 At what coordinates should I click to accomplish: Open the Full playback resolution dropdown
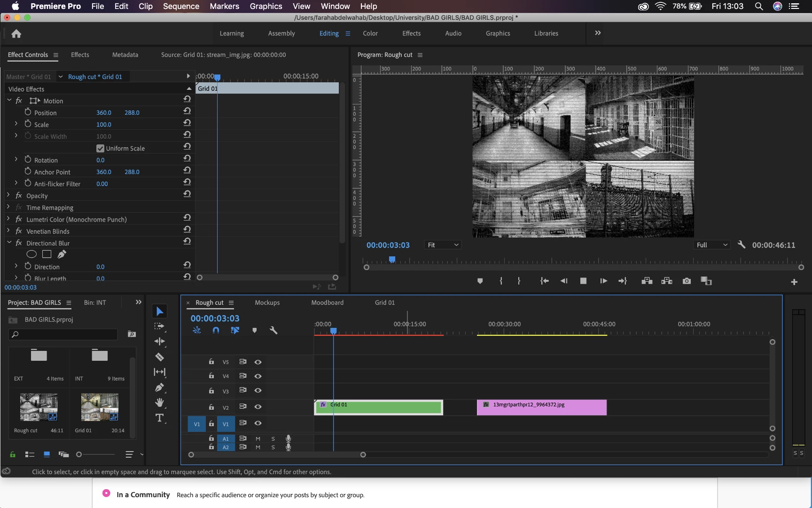coord(711,245)
